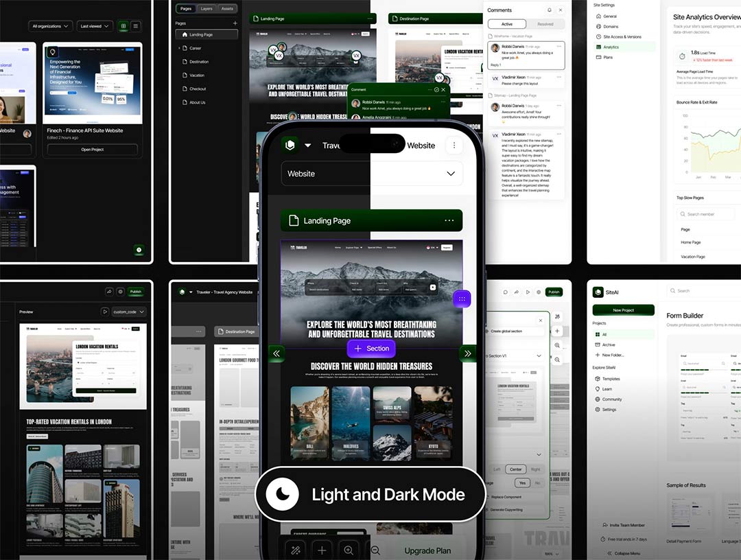This screenshot has height=560, width=741.
Task: Click the green double-chevron left arrow
Action: (277, 353)
